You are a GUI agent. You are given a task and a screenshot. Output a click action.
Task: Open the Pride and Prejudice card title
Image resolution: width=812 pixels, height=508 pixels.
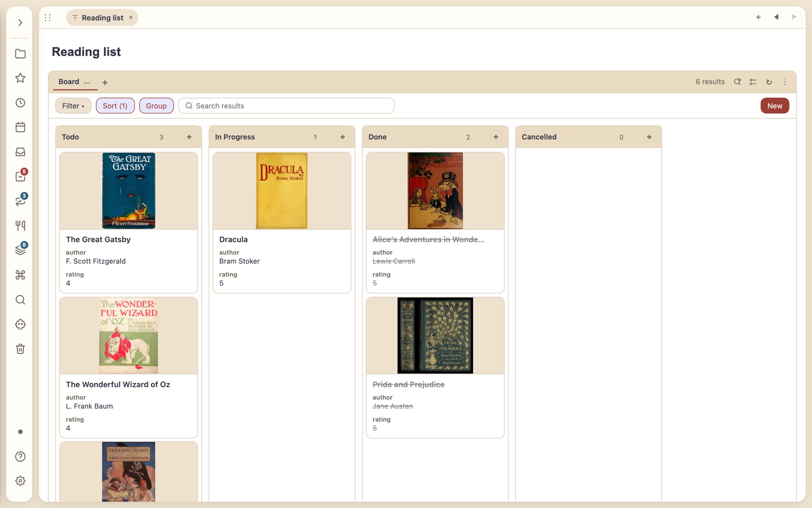click(x=409, y=384)
